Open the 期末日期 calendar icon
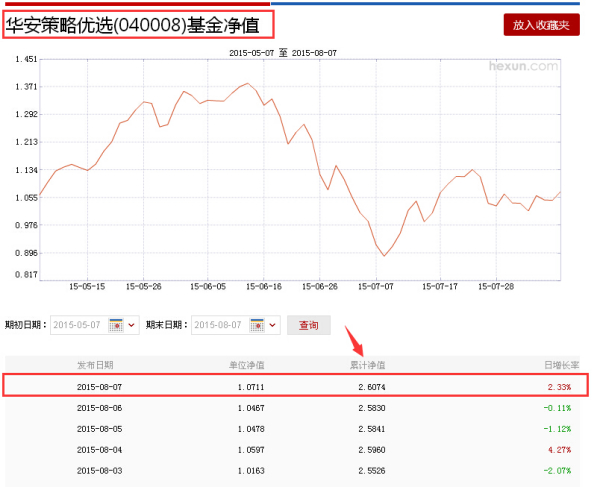This screenshot has height=487, width=600. (x=257, y=325)
